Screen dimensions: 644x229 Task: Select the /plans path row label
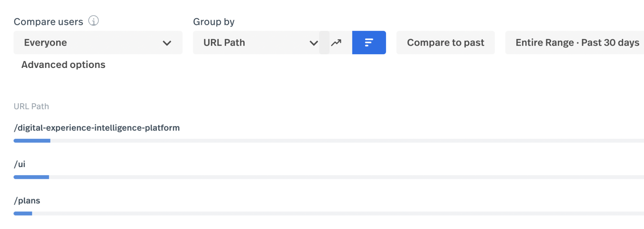(27, 201)
